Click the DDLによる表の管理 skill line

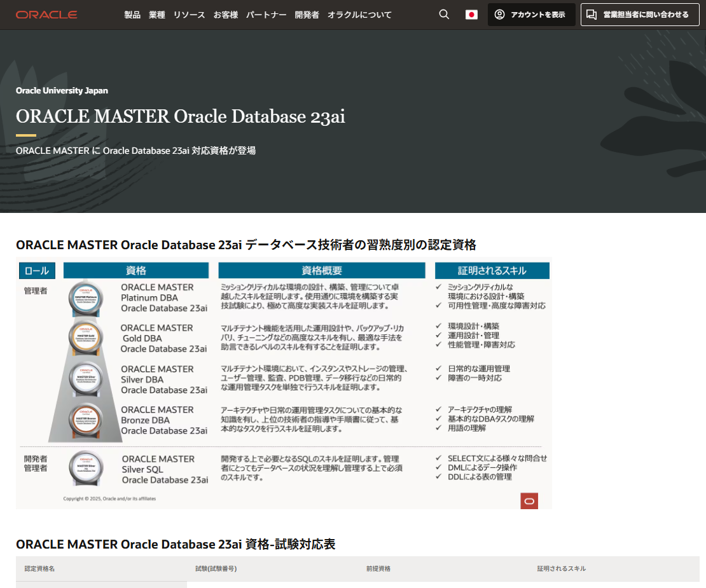480,477
